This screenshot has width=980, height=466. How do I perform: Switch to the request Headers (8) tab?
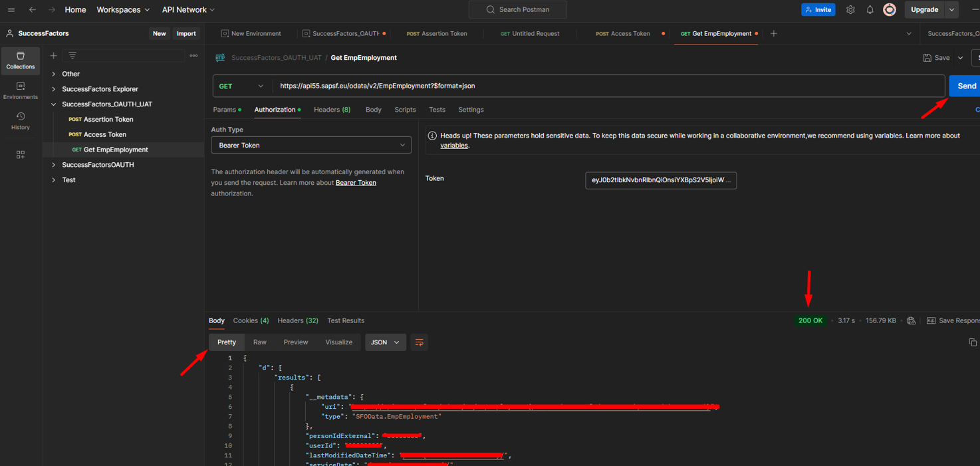click(332, 110)
